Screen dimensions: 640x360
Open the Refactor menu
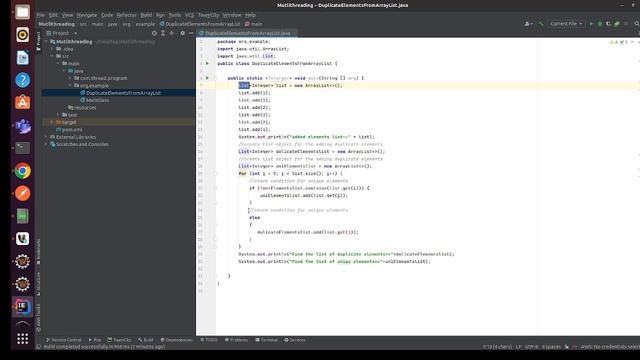[x=127, y=15]
